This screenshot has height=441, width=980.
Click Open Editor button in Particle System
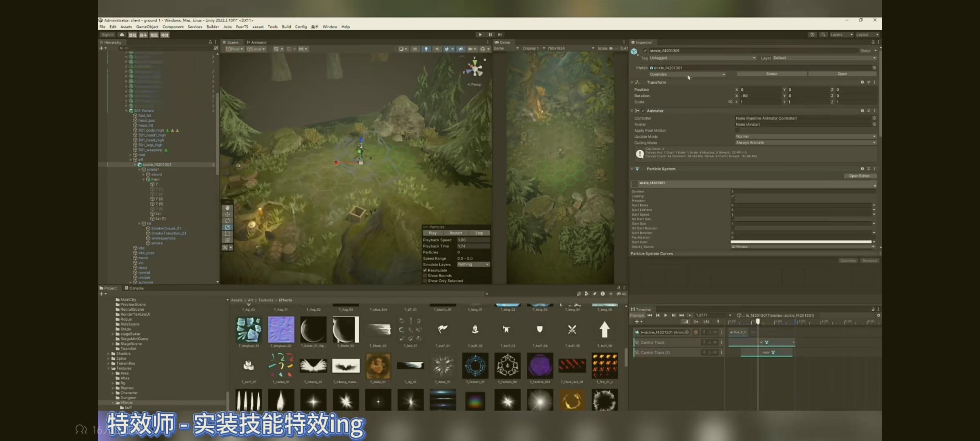860,176
